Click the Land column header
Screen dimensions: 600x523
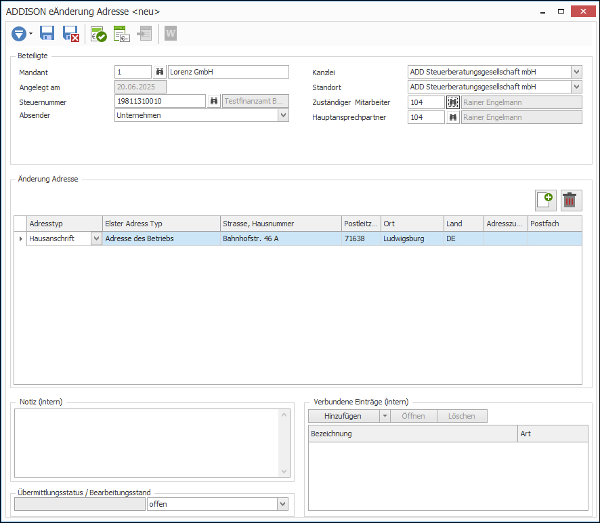pos(463,223)
